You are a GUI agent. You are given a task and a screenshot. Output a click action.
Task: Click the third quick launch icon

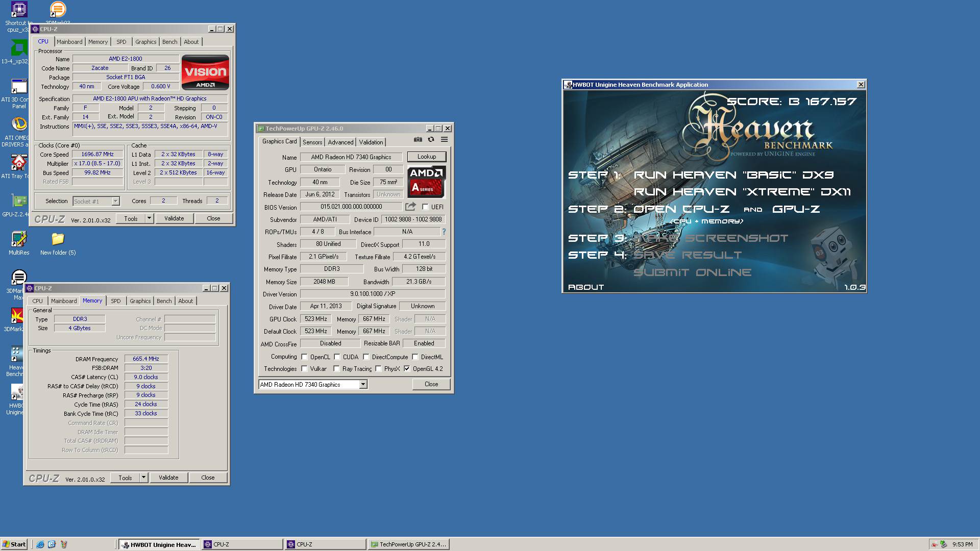coord(64,544)
